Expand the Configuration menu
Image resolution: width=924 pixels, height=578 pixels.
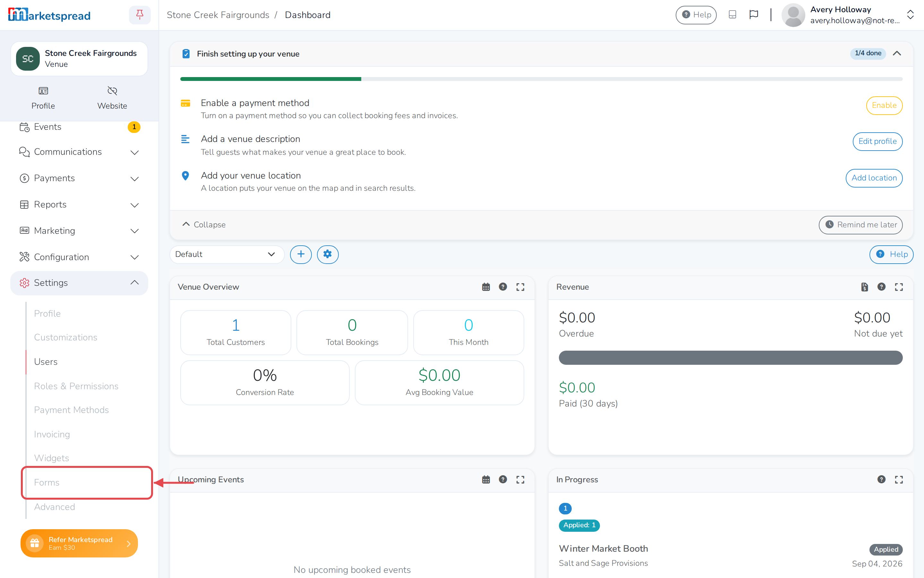coord(79,257)
